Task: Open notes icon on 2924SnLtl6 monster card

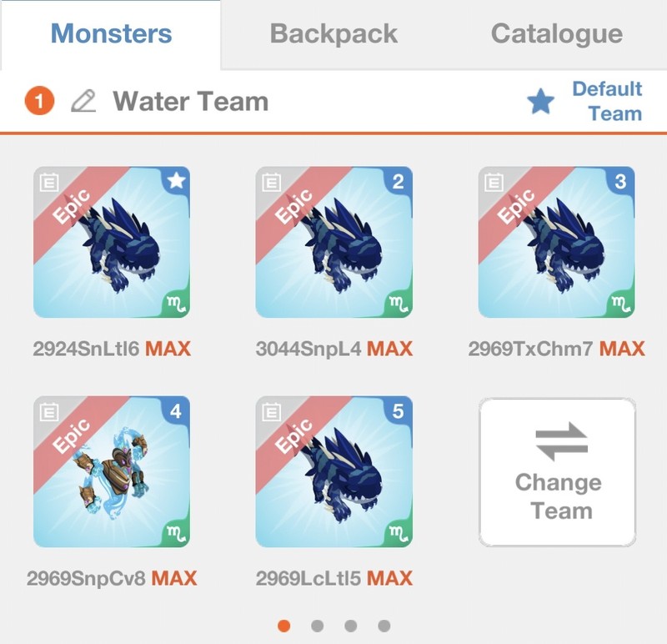Action: pos(49,182)
